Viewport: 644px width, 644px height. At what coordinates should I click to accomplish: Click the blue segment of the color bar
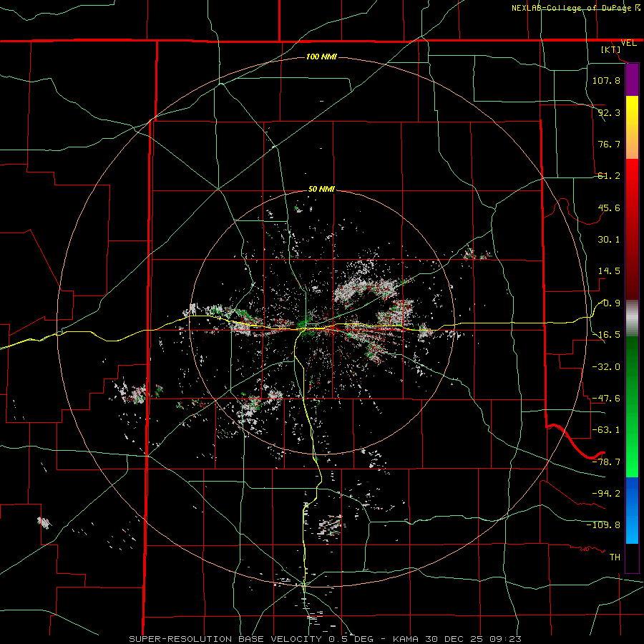(x=632, y=510)
